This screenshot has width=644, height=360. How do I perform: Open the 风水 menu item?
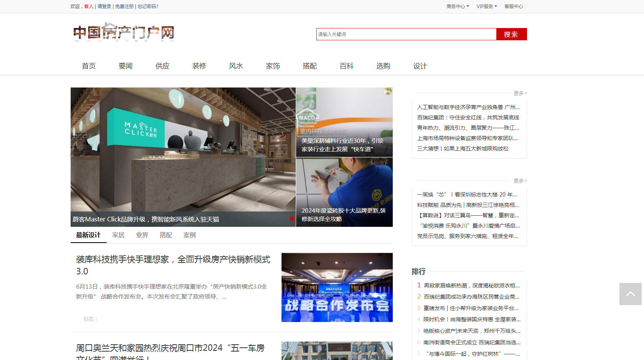pos(236,66)
